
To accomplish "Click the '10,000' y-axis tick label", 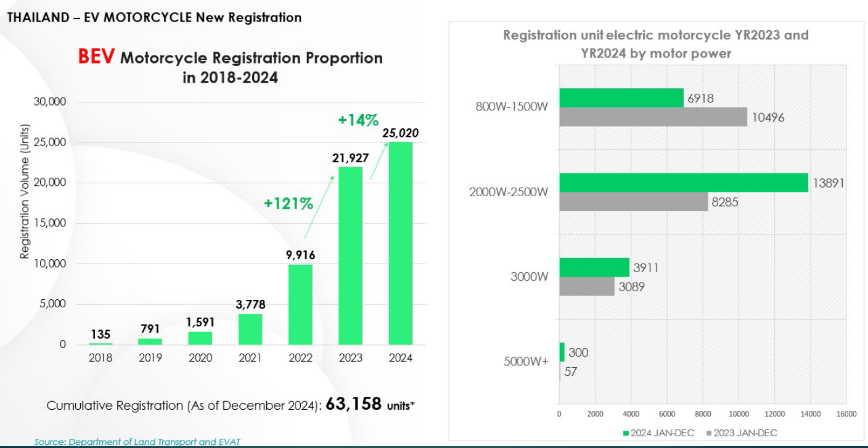I will [49, 263].
